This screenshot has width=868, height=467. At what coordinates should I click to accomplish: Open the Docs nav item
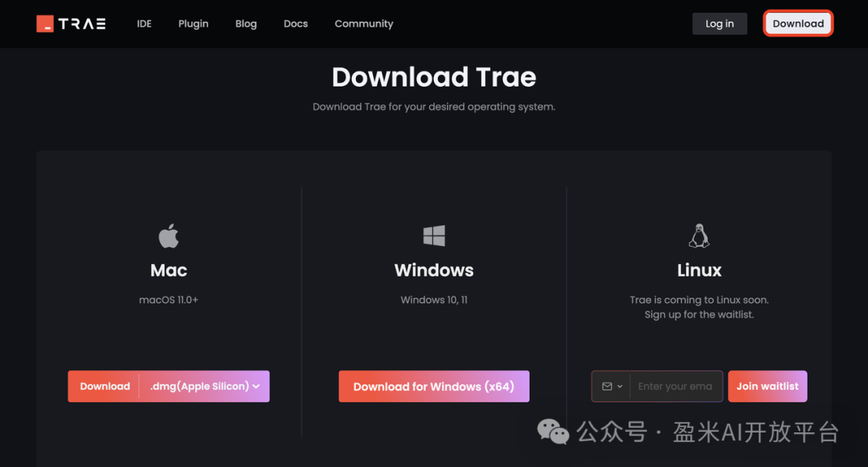tap(296, 24)
